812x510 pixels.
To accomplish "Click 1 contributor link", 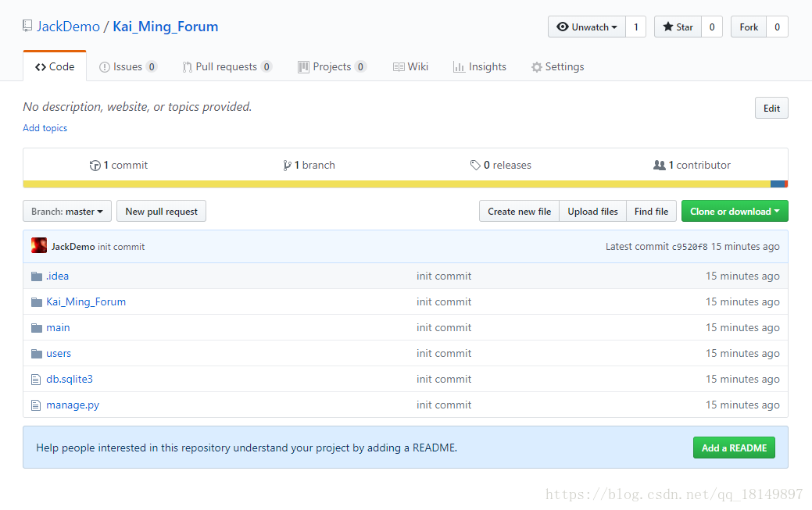I will click(692, 165).
